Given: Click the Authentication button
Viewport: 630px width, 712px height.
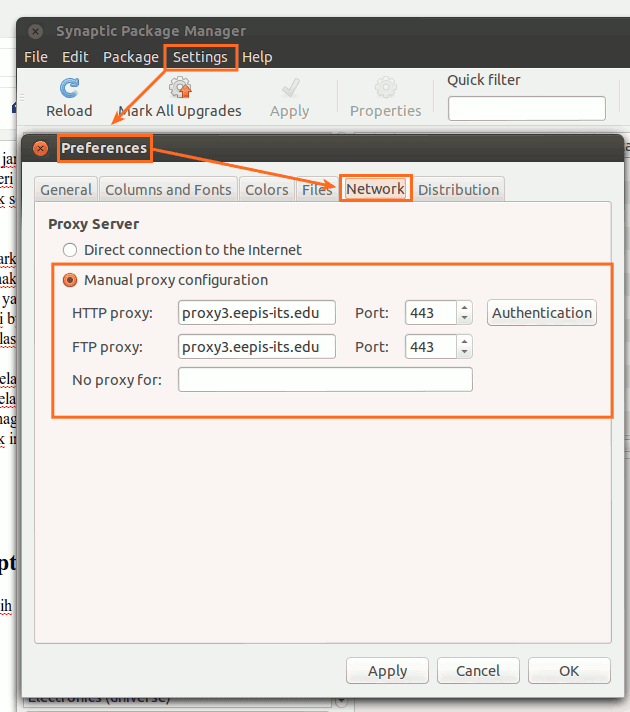Looking at the screenshot, I should [x=541, y=312].
